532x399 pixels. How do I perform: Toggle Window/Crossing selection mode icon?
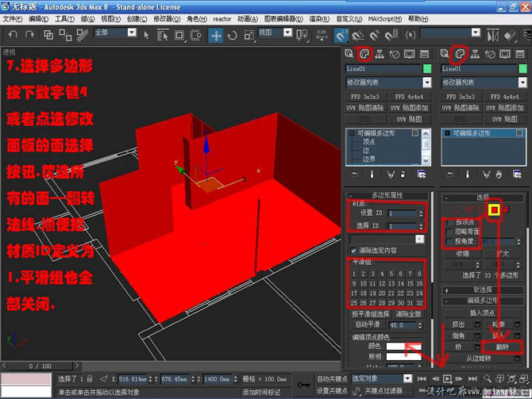click(195, 35)
